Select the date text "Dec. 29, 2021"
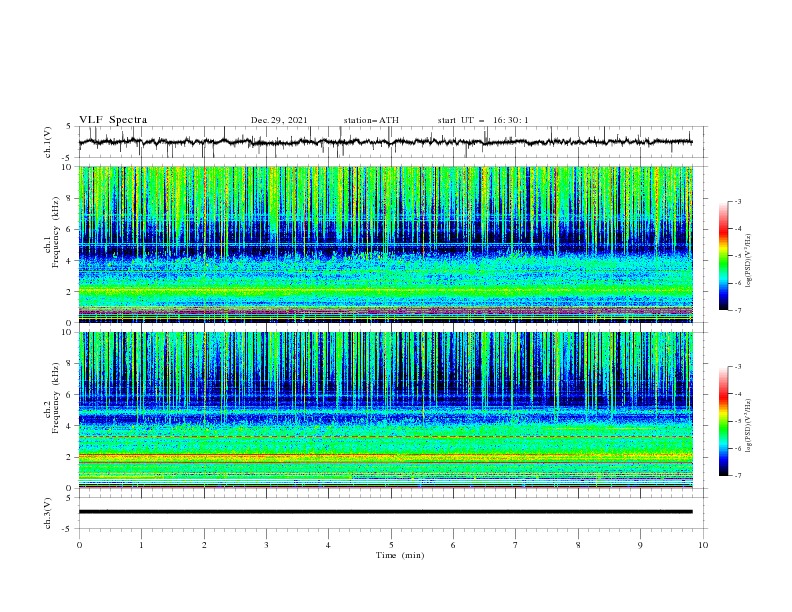This screenshot has height=612, width=792. pyautogui.click(x=279, y=120)
